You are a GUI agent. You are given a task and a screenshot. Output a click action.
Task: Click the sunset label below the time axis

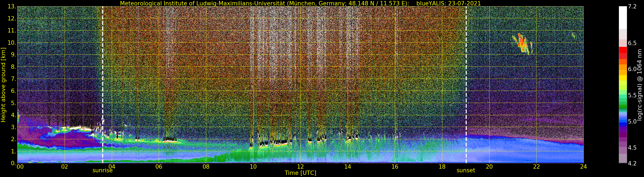pyautogui.click(x=466, y=171)
